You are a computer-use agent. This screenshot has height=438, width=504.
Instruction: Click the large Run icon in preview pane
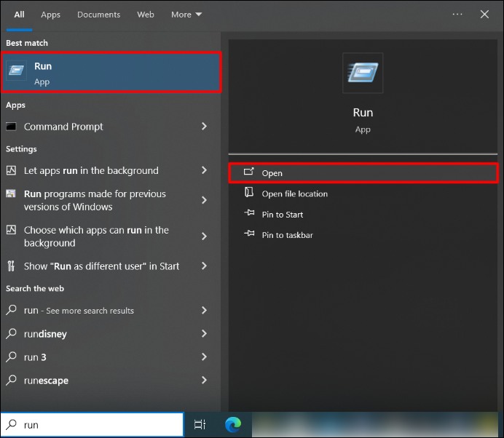363,73
